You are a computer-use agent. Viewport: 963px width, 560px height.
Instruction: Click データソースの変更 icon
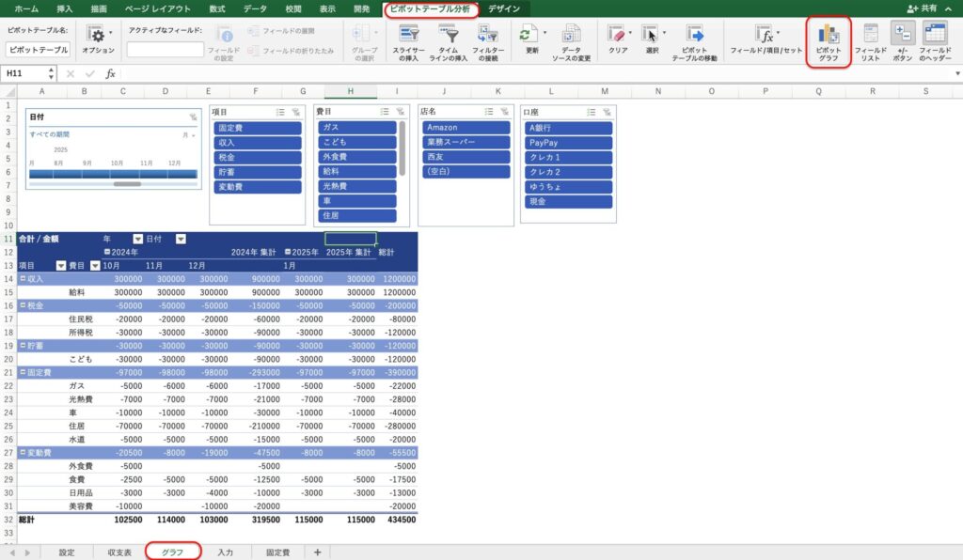[571, 41]
